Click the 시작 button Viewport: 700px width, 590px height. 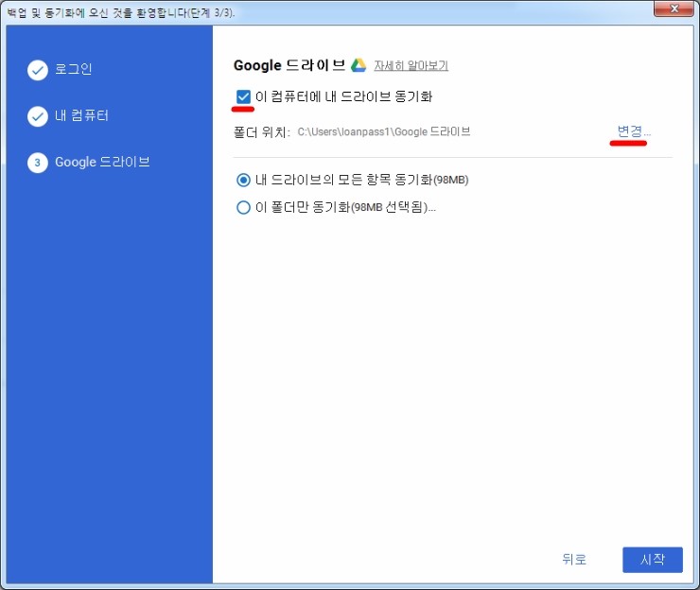coord(653,559)
